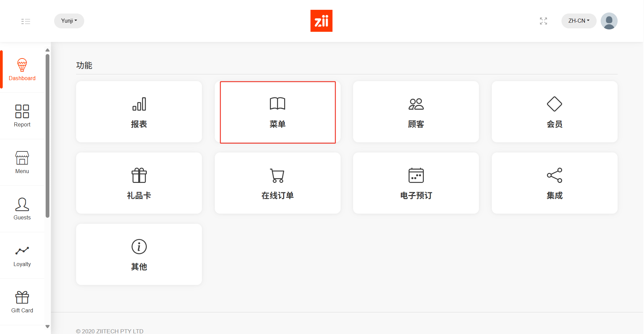Open the 礼品卡 gift box icon

(139, 175)
